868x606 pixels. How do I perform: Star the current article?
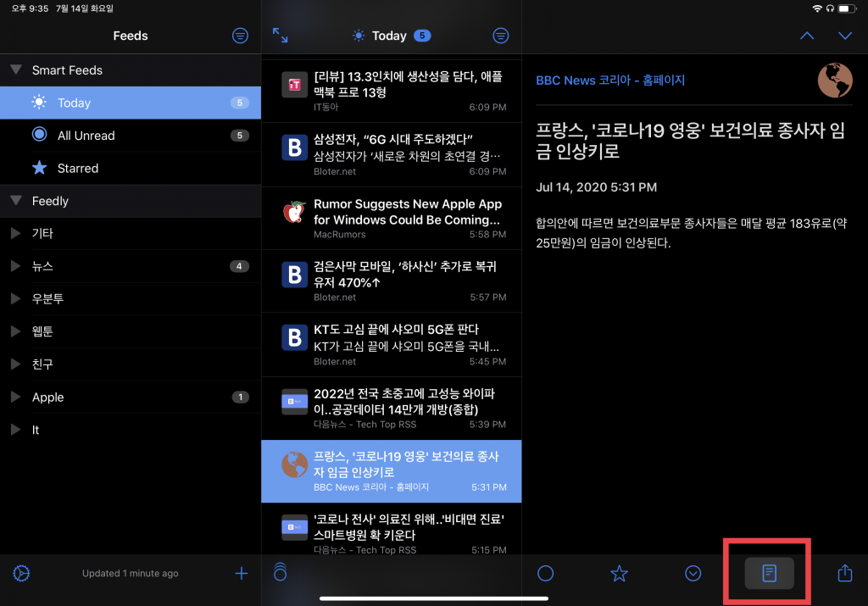point(619,573)
